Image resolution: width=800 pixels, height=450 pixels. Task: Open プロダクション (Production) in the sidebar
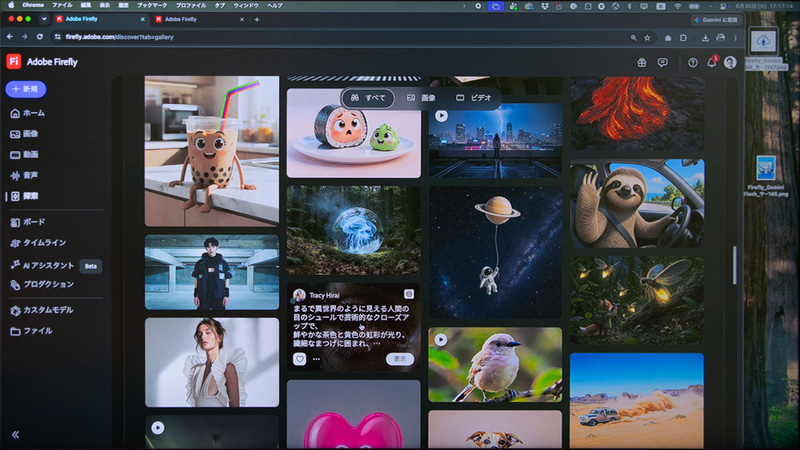(42, 284)
